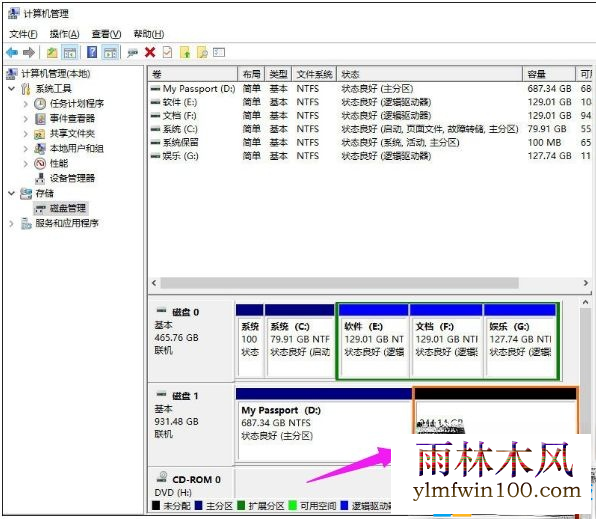
Task: Click the Back arrow toolbar icon
Action: coord(12,52)
